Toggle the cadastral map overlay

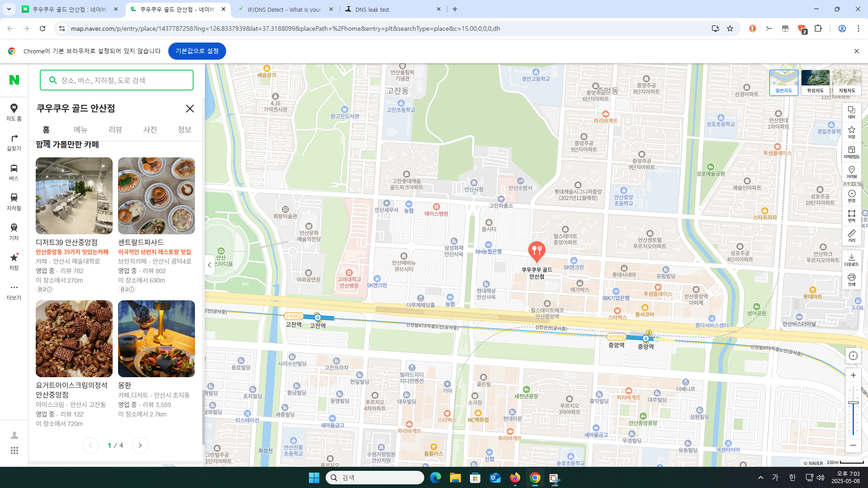pos(852,152)
